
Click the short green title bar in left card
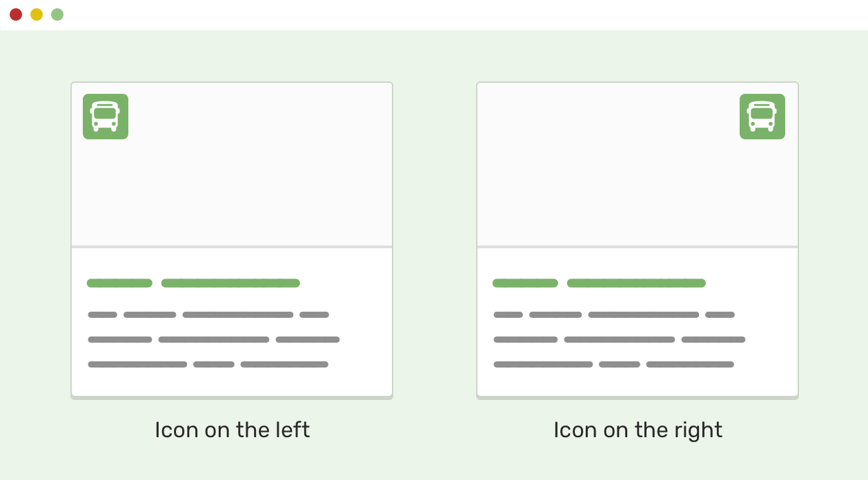click(x=119, y=283)
